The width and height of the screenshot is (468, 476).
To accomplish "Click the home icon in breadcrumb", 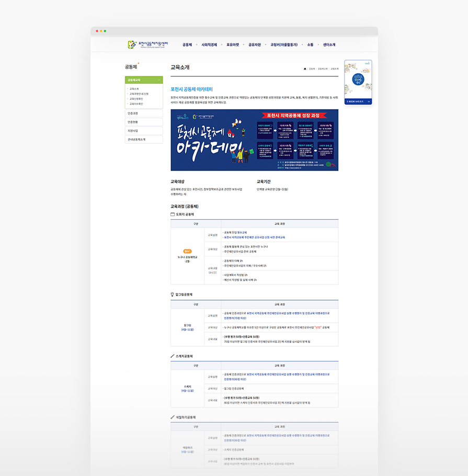I will [x=305, y=69].
